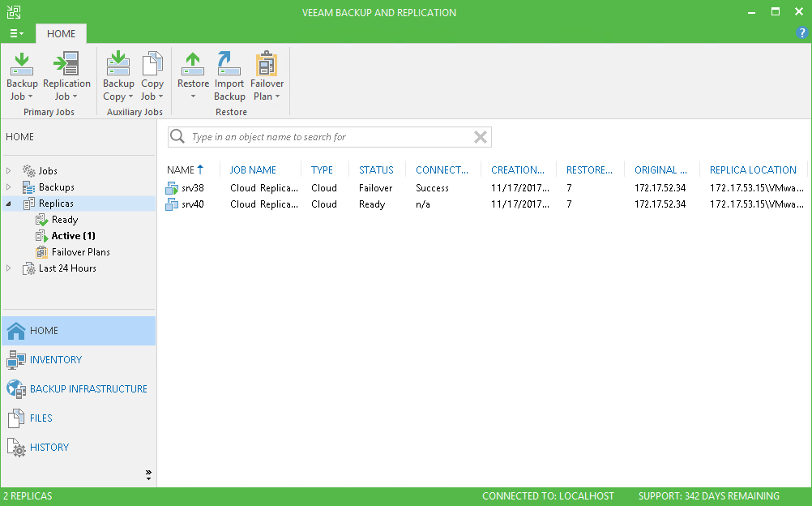
Task: Click the srv38 replica VM icon
Action: coord(172,188)
